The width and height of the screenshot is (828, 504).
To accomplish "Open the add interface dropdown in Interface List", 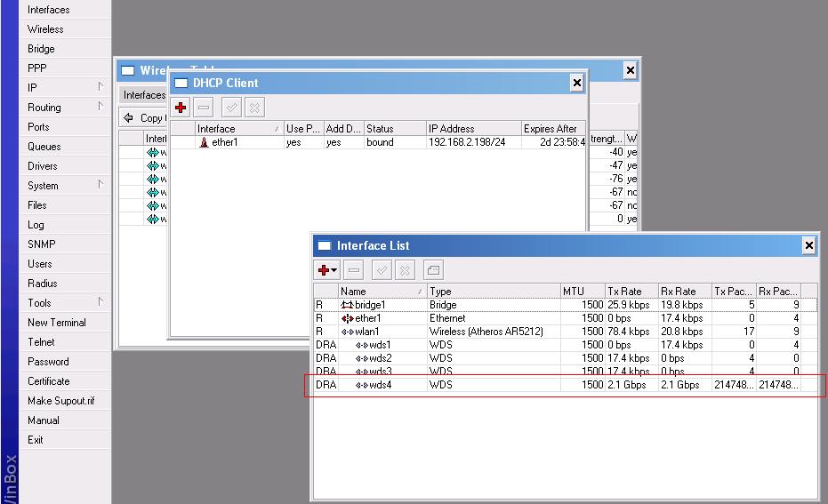I will [327, 270].
